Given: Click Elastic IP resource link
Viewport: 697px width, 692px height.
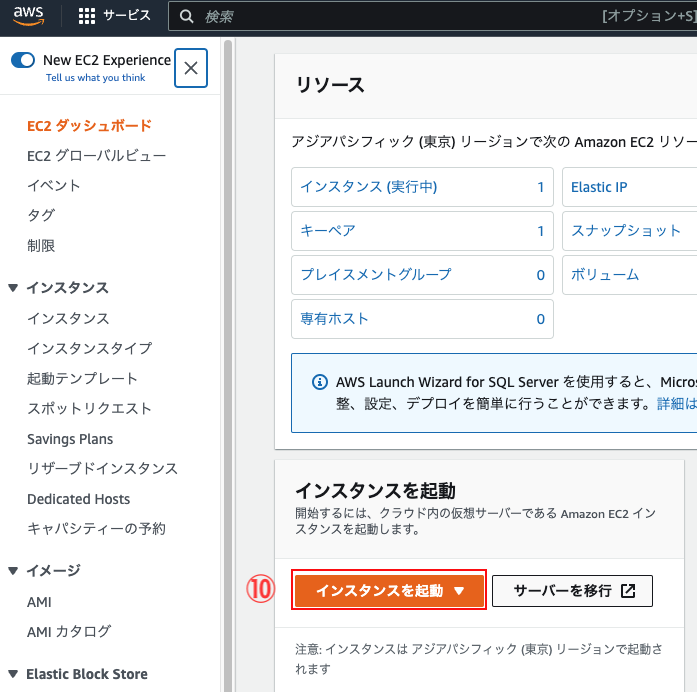Looking at the screenshot, I should tap(599, 187).
